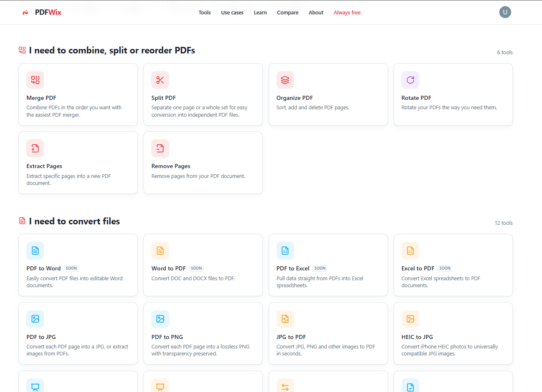Image resolution: width=542 pixels, height=392 pixels.
Task: Open the Tools menu
Action: (x=205, y=13)
